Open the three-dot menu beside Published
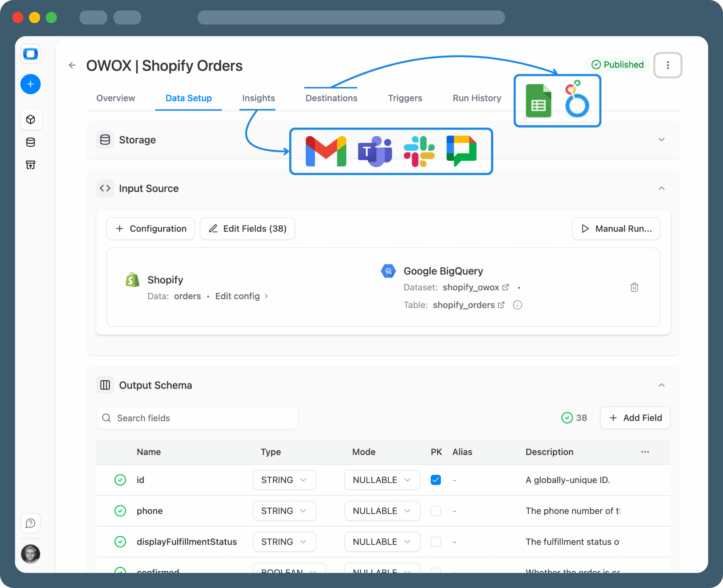The image size is (723, 588). 667,65
